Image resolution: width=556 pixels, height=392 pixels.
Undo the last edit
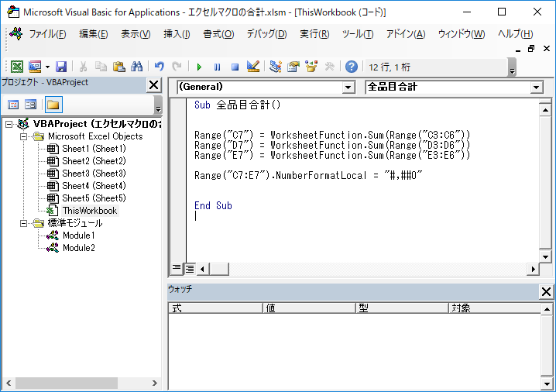(x=160, y=67)
